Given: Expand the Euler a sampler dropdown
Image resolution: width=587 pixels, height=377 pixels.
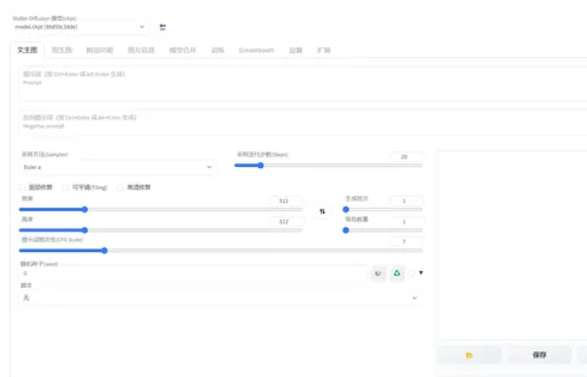Looking at the screenshot, I should (118, 167).
